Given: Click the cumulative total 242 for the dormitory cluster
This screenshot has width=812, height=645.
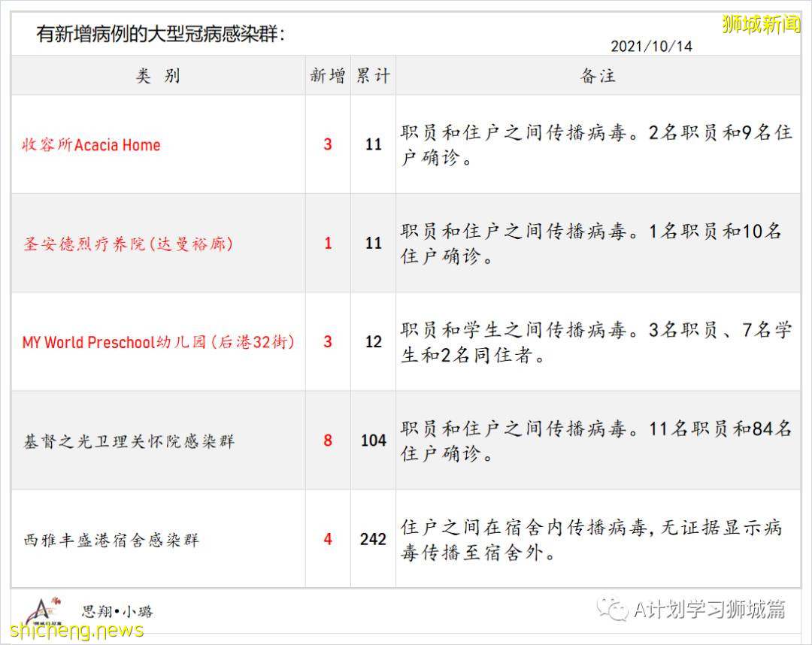Looking at the screenshot, I should point(372,539).
